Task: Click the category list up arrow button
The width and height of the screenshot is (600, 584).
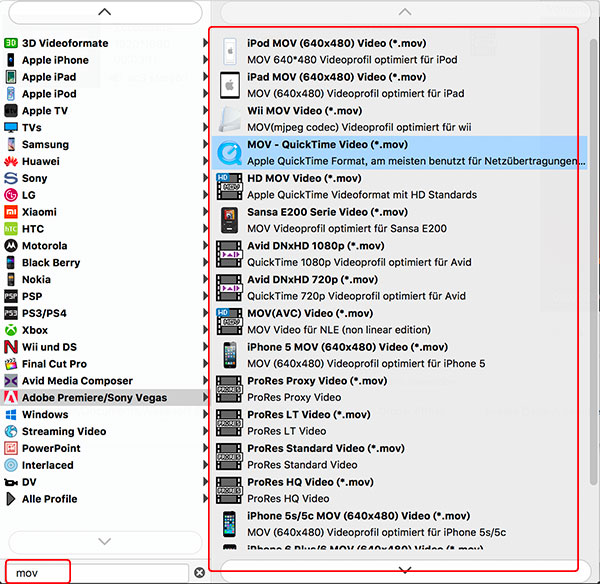Action: click(x=105, y=12)
